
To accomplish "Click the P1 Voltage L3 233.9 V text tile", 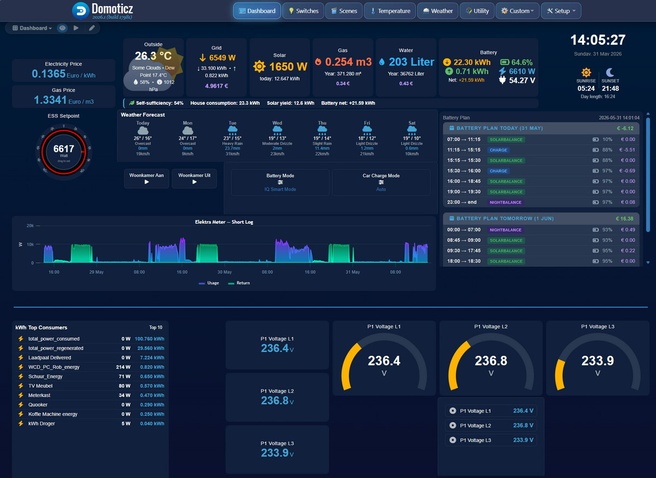I will click(277, 450).
